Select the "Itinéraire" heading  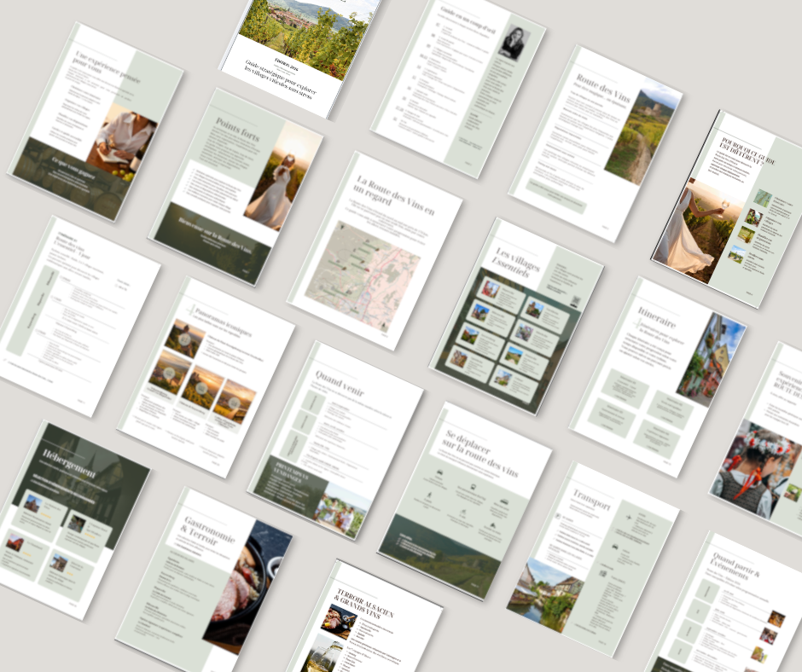[x=657, y=317]
